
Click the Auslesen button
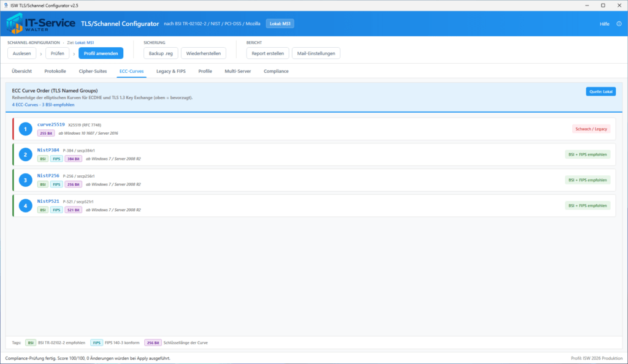(21, 53)
